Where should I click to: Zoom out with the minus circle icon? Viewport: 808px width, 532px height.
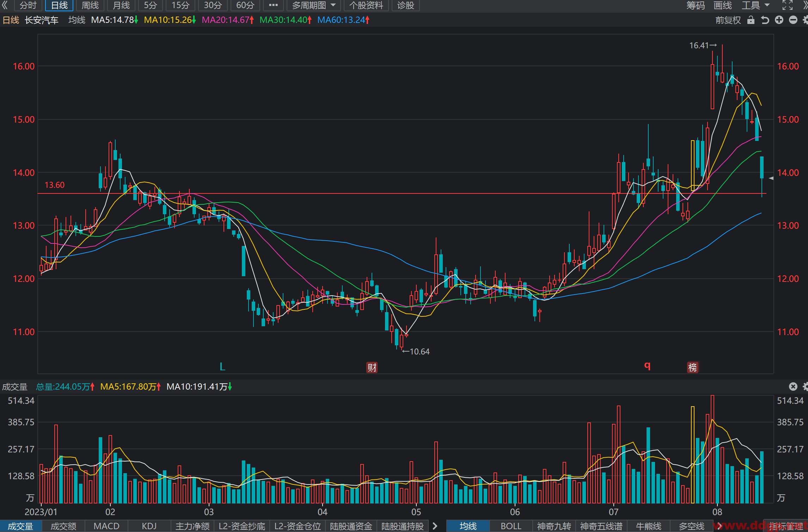tap(793, 20)
